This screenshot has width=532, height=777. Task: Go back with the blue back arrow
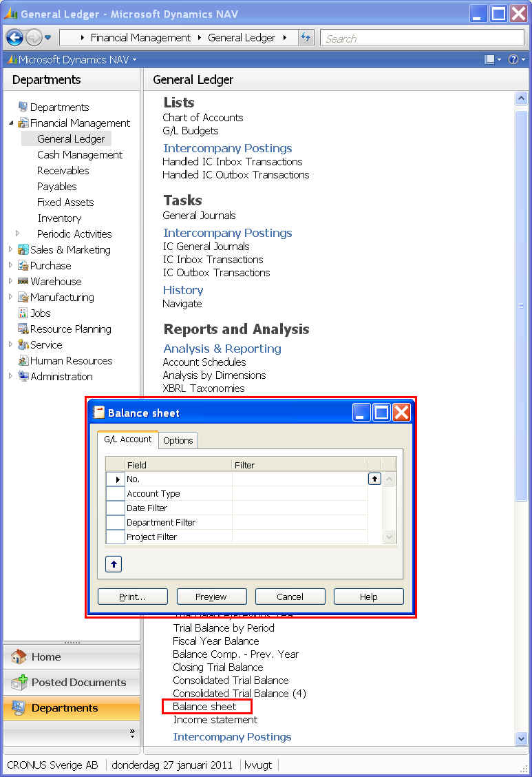coord(14,38)
